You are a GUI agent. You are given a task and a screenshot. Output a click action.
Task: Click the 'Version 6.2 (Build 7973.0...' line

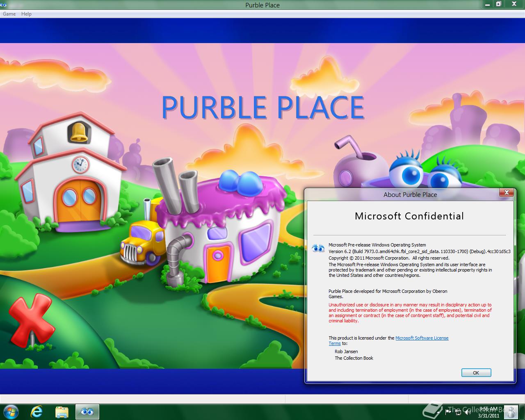coord(420,251)
